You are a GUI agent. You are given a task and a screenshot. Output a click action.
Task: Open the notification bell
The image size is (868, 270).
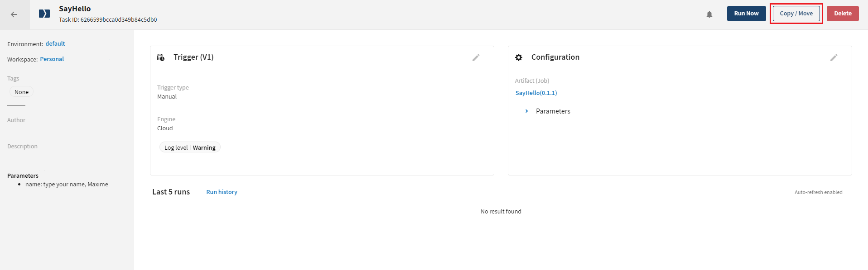[709, 14]
